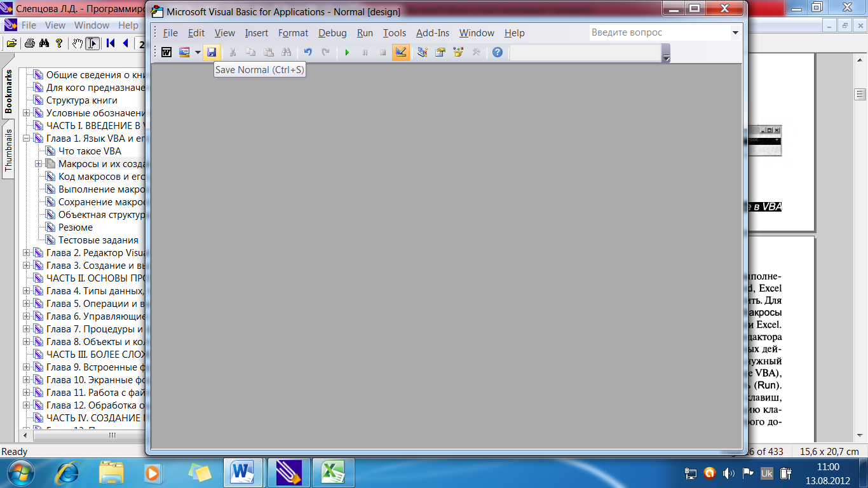Click the Save Normal floppy icon
The height and width of the screenshot is (488, 868).
(212, 52)
